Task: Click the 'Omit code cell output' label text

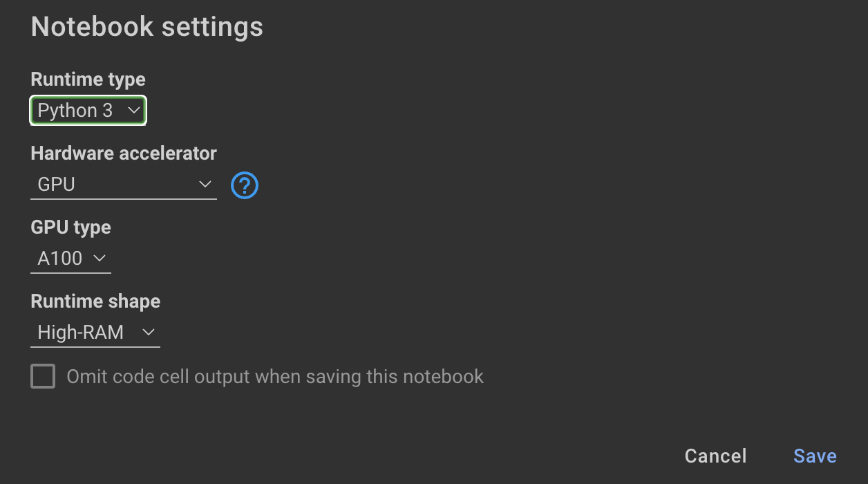Action: (x=275, y=377)
